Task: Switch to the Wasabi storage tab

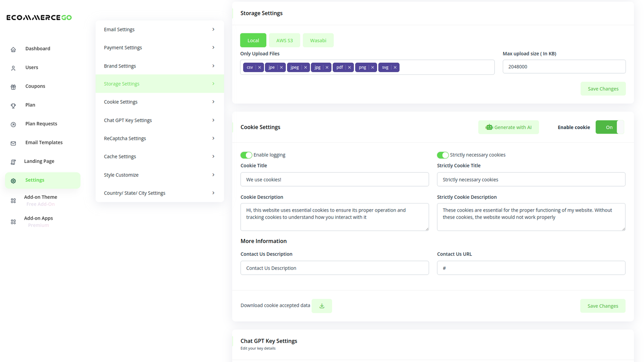Action: click(318, 40)
